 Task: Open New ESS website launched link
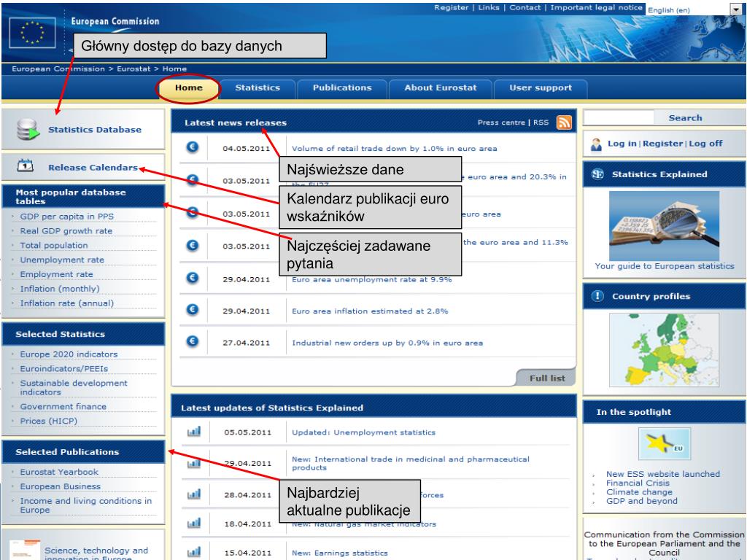pyautogui.click(x=663, y=474)
